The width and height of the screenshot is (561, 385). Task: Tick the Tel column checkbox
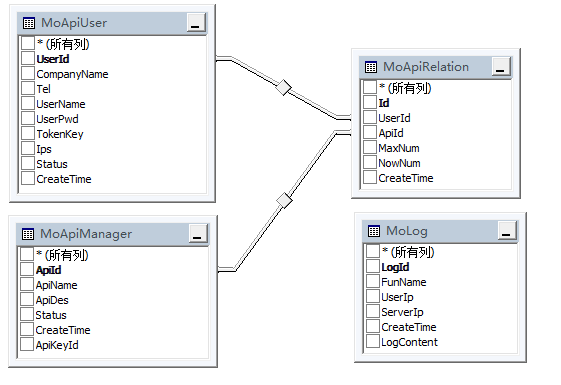click(28, 88)
